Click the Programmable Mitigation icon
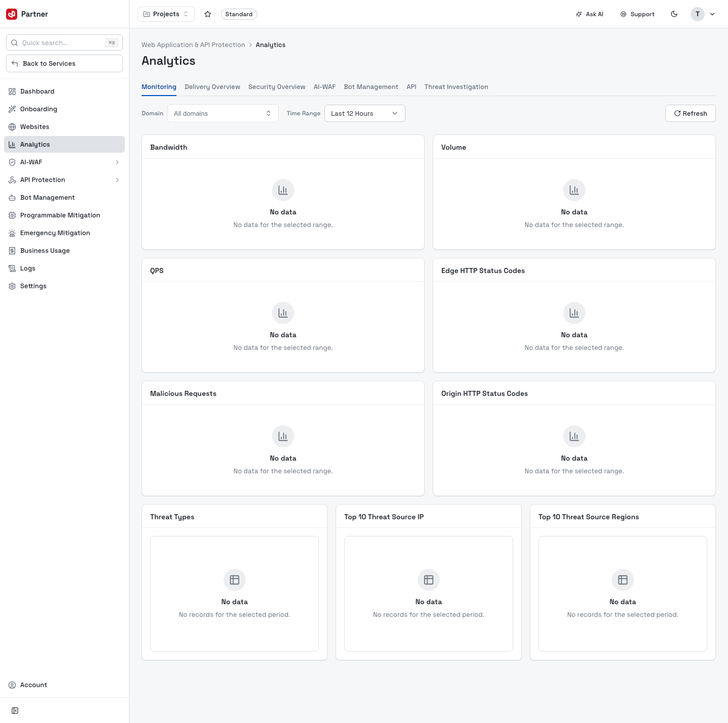Viewport: 728px width, 723px height. [x=12, y=215]
